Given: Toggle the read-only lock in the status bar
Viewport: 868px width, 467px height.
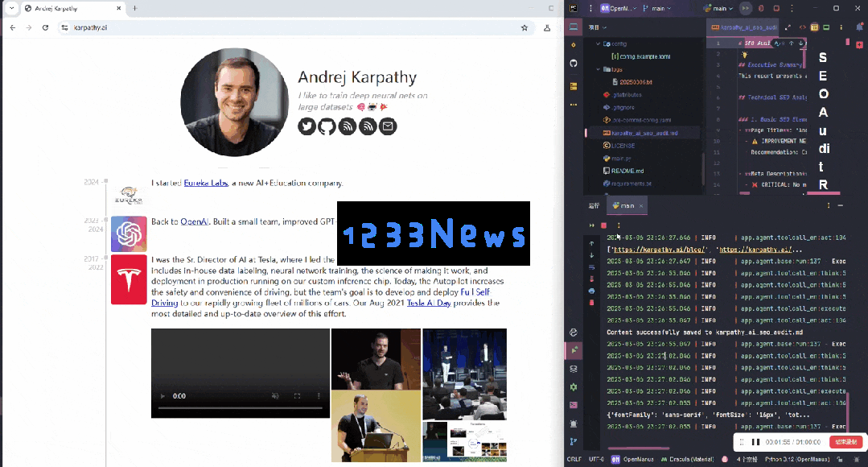Looking at the screenshot, I should [x=840, y=459].
